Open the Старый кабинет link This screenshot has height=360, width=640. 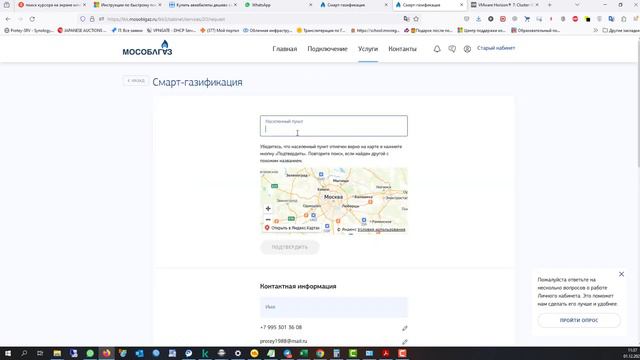[x=496, y=48]
